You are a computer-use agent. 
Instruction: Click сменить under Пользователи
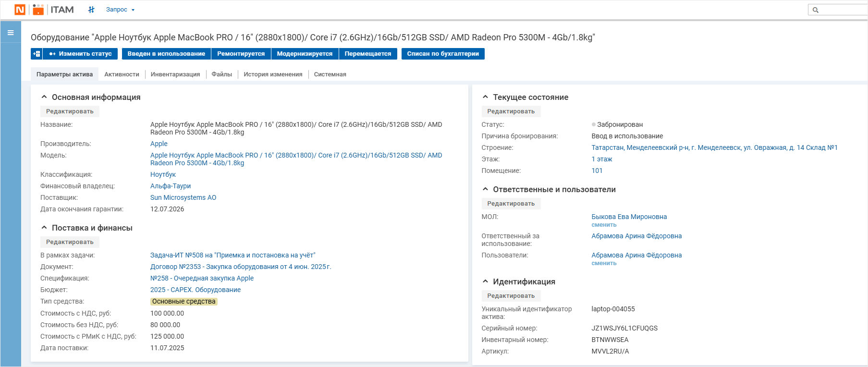click(x=604, y=263)
